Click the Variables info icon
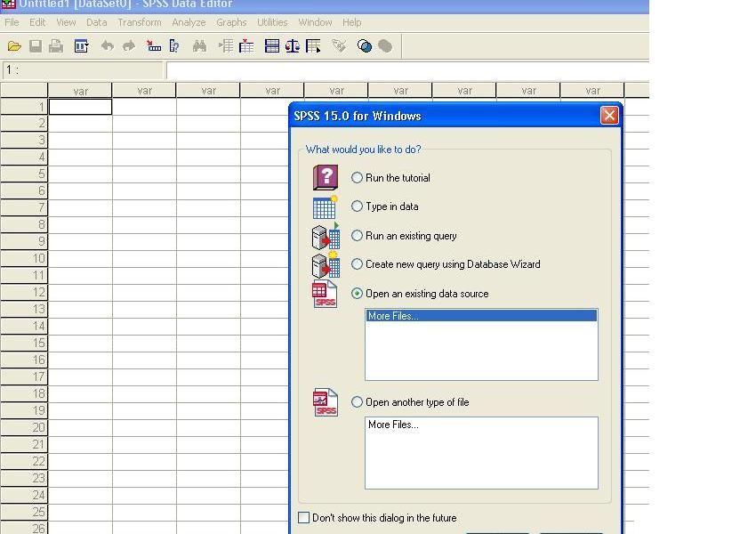This screenshot has height=534, width=756. (x=174, y=46)
